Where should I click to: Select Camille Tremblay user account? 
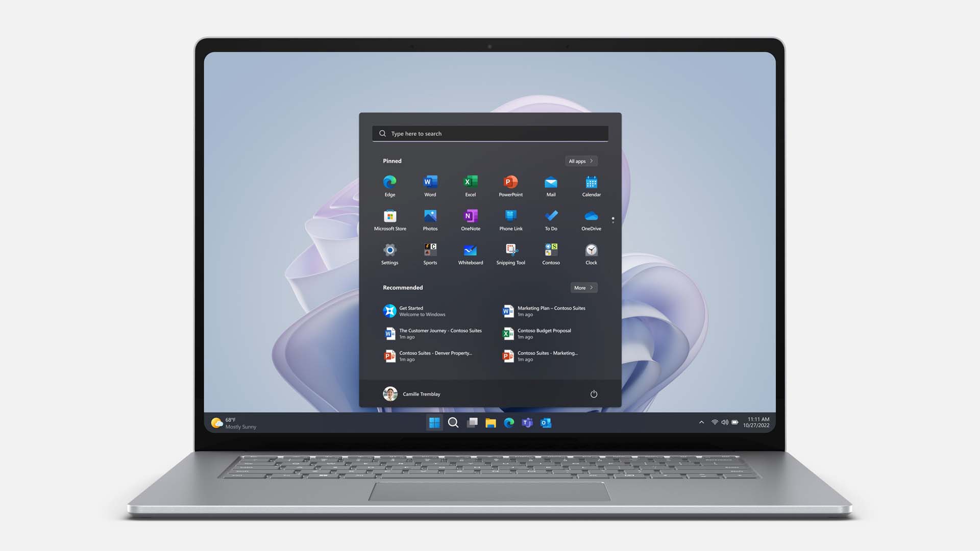pos(411,393)
